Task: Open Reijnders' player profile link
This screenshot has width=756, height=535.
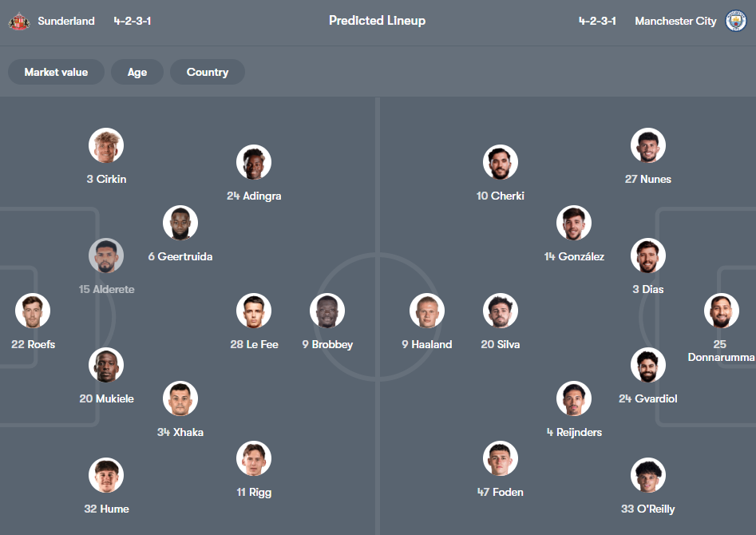Action: (573, 432)
